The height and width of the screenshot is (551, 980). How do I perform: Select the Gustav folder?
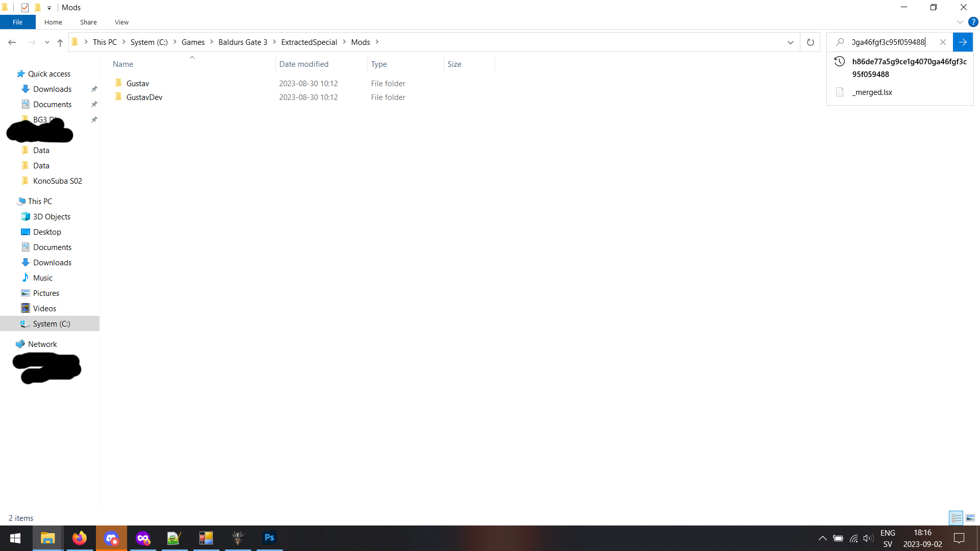pos(138,84)
